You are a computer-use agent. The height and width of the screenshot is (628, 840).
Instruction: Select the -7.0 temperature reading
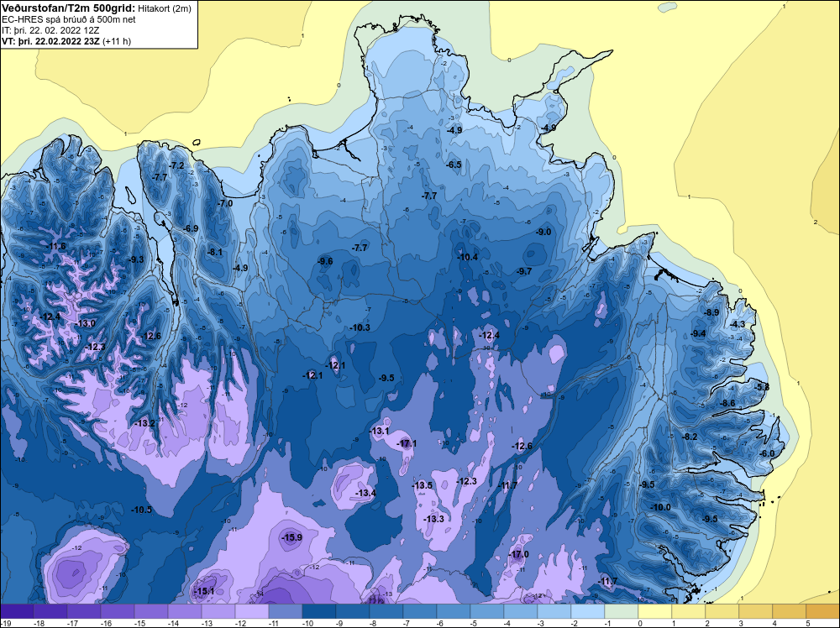click(225, 203)
